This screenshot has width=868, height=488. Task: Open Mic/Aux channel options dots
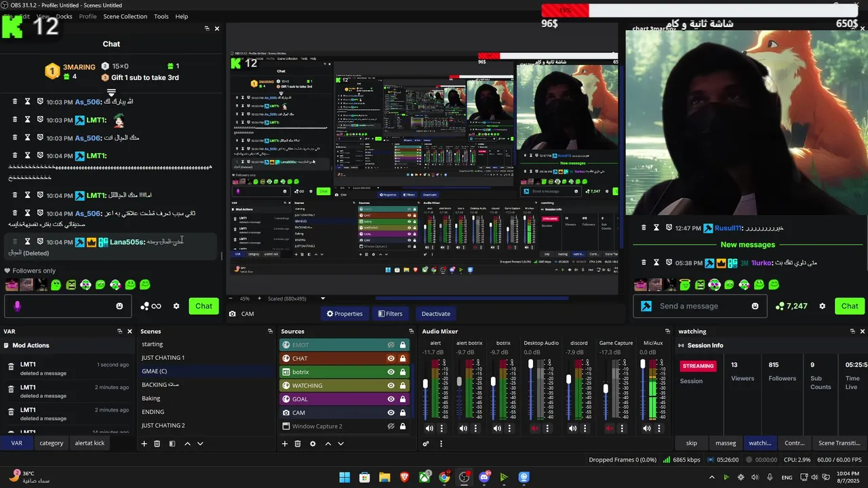click(659, 428)
